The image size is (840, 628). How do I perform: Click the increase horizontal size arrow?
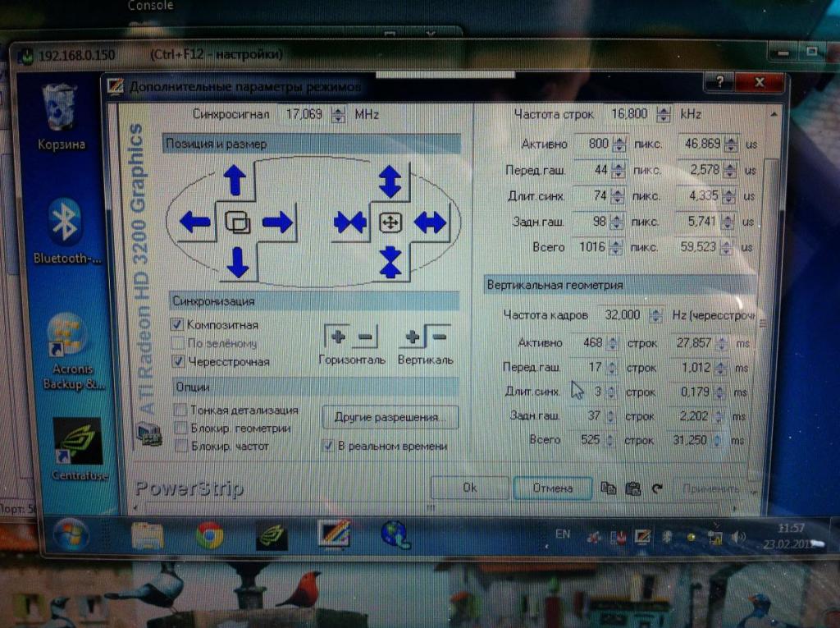click(x=430, y=222)
